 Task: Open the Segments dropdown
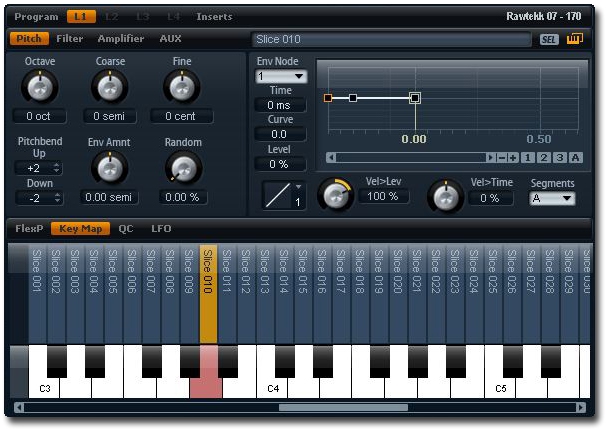click(552, 198)
